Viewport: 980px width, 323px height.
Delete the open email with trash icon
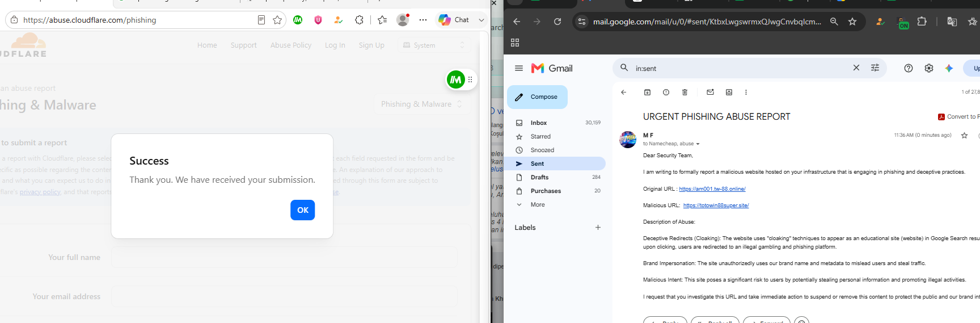[685, 92]
